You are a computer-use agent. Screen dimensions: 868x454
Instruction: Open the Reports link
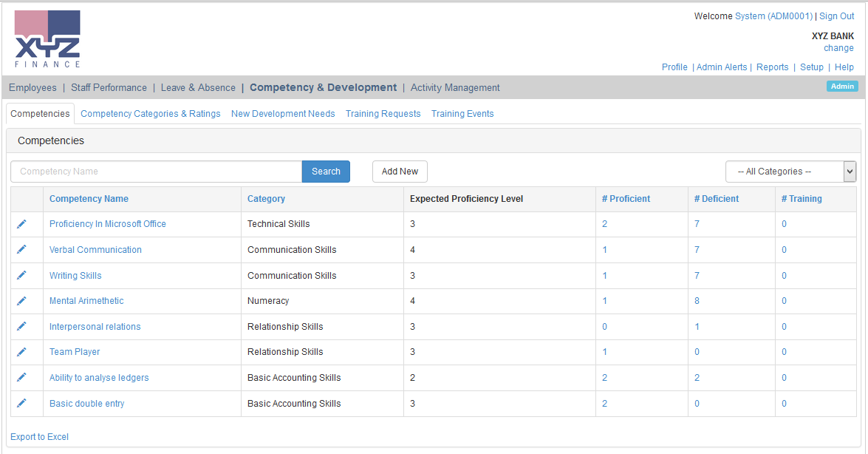tap(772, 67)
